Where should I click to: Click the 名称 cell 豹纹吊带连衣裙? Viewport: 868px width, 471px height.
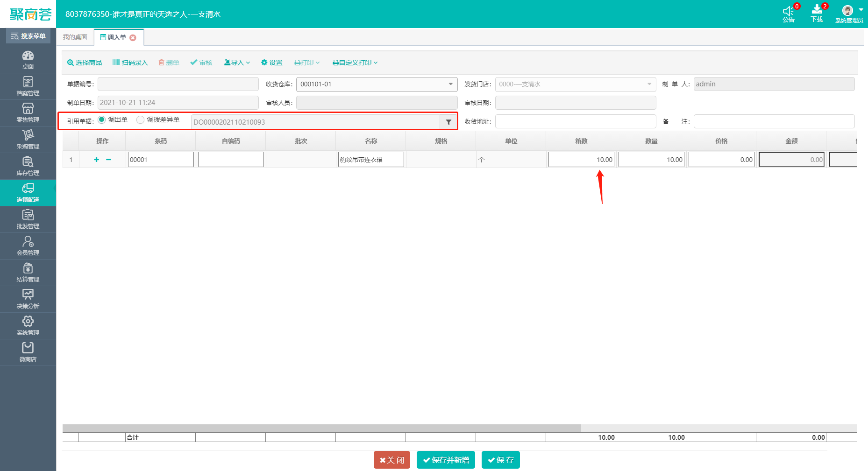[x=371, y=160]
